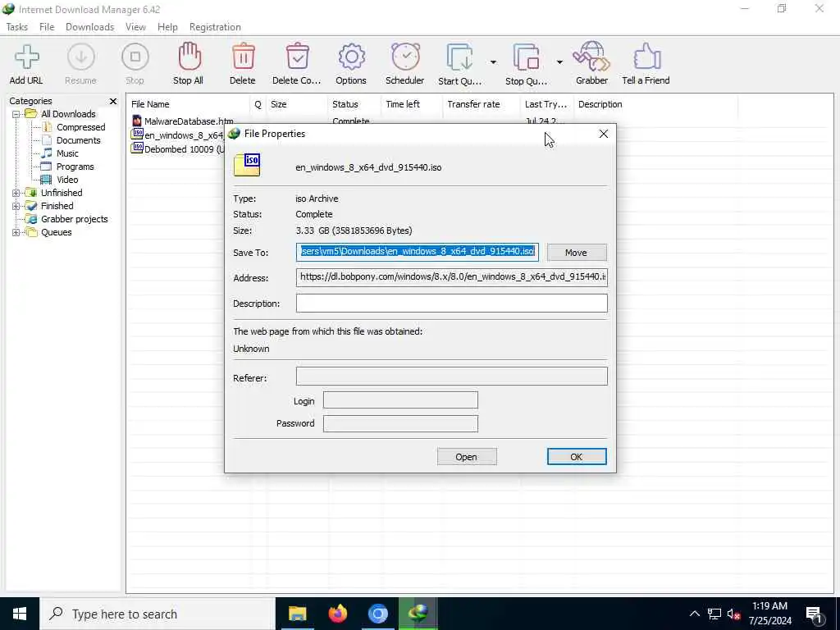This screenshot has width=840, height=630.
Task: Select the Documents category
Action: 78,140
